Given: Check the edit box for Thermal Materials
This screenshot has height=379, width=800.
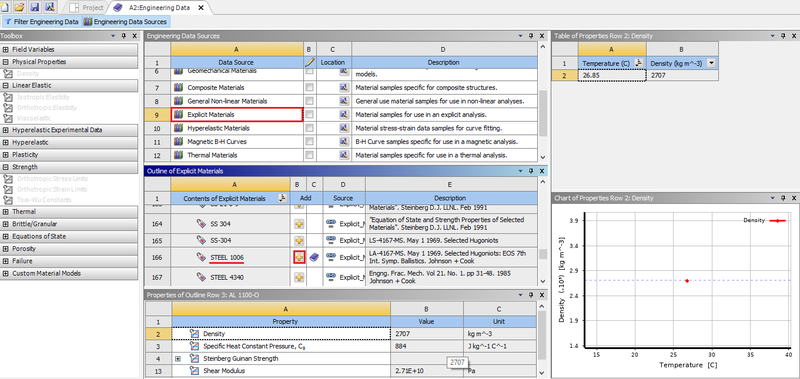Looking at the screenshot, I should pyautogui.click(x=309, y=155).
